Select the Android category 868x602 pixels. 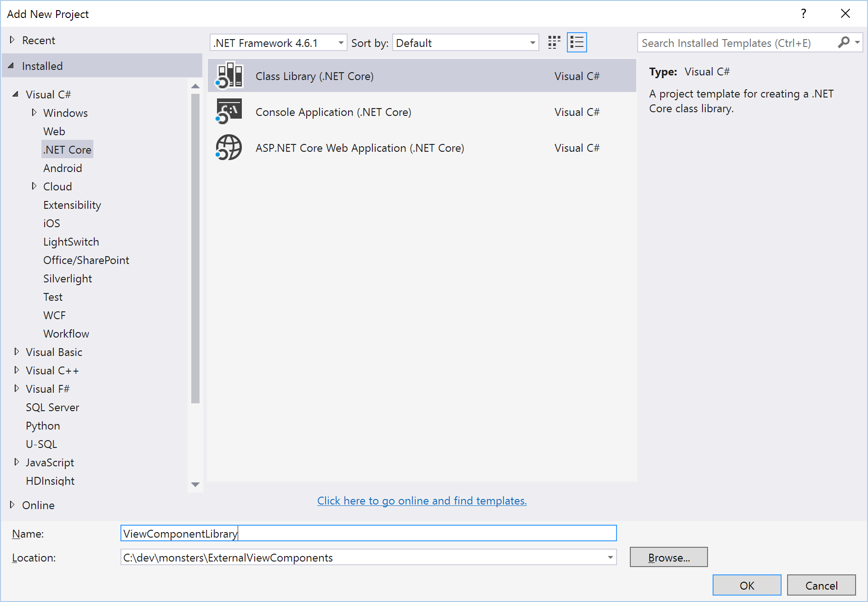click(x=63, y=168)
